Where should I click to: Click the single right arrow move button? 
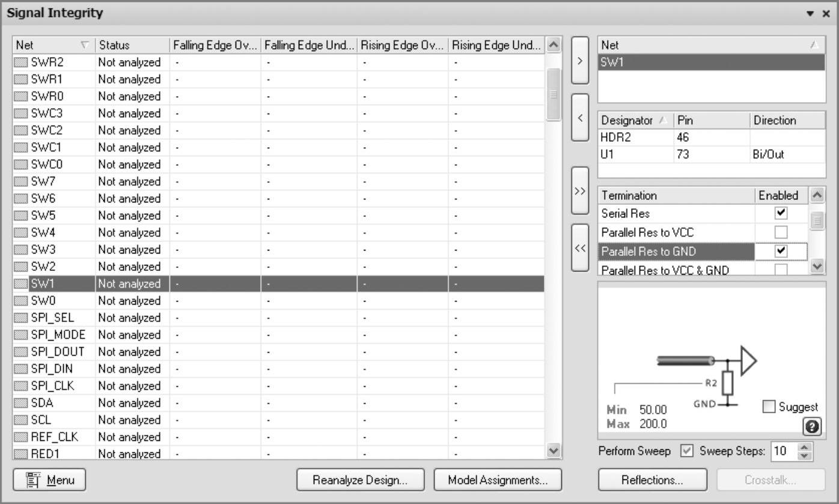580,61
